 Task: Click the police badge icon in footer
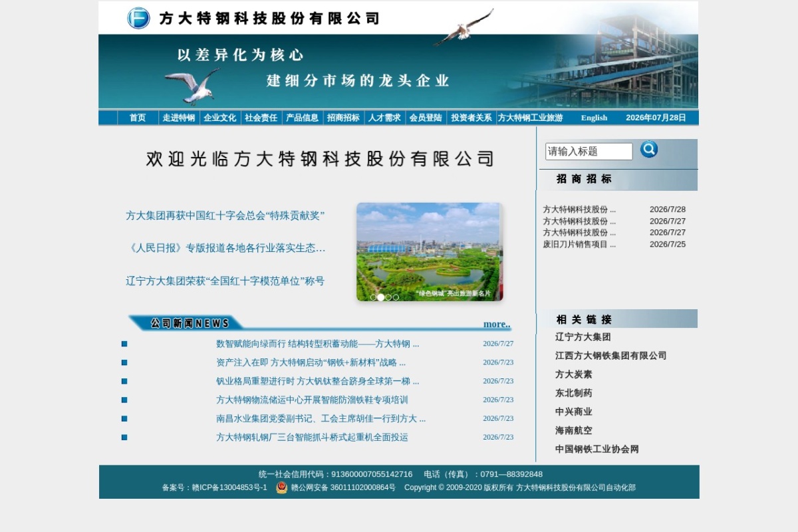[282, 487]
